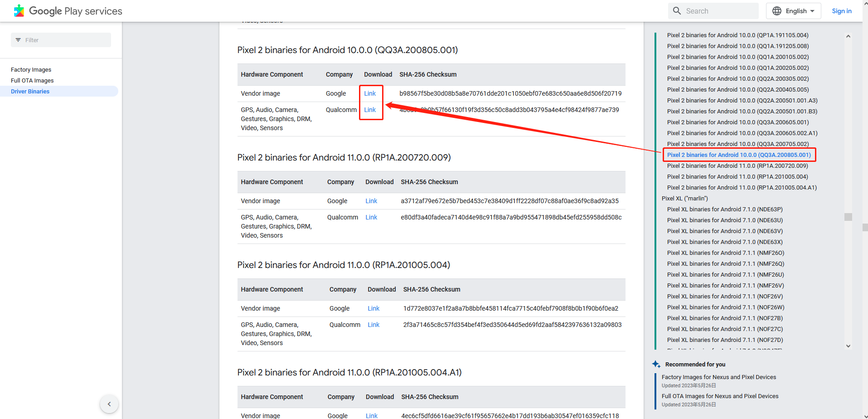868x419 pixels.
Task: Jump to Pixel XL 7.1.1 (NOF27C)
Action: [725, 329]
